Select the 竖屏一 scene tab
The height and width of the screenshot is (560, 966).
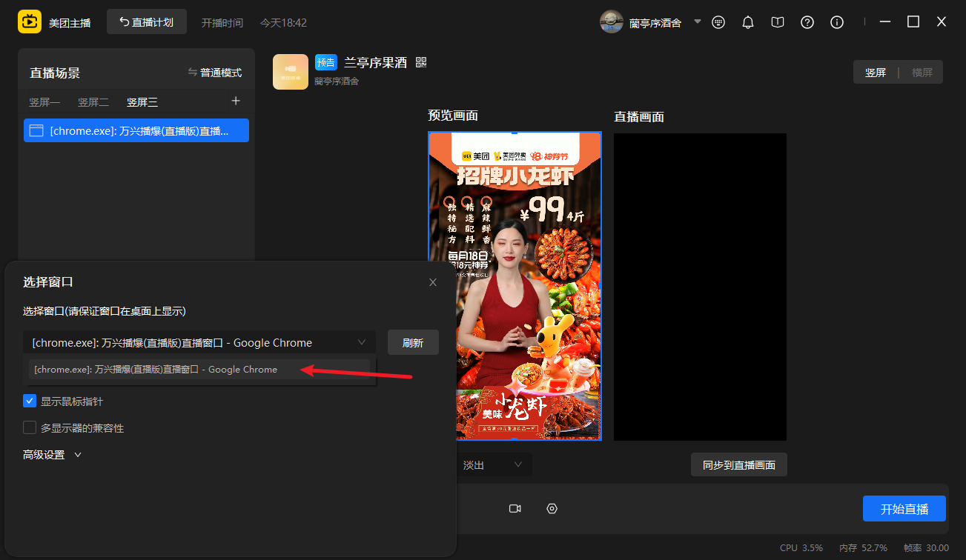44,102
